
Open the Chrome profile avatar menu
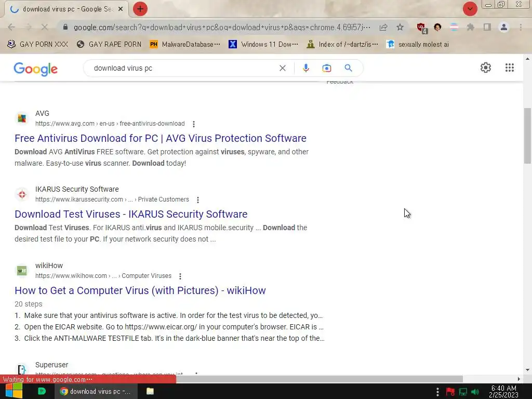click(504, 27)
